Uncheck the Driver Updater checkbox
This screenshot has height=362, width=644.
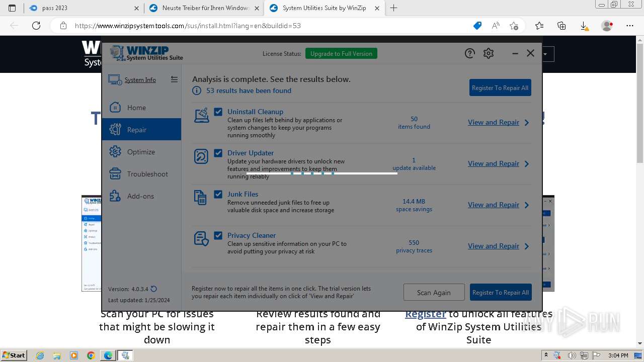click(x=218, y=153)
